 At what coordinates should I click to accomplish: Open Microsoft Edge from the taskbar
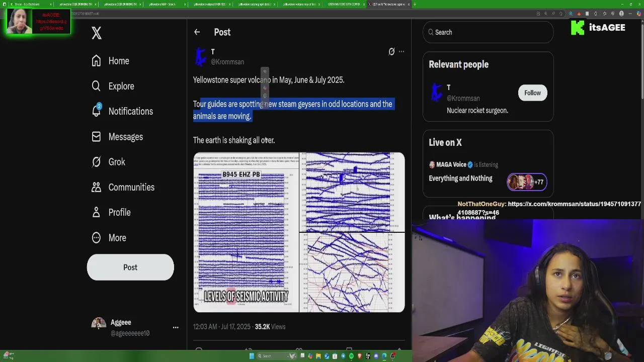384,356
